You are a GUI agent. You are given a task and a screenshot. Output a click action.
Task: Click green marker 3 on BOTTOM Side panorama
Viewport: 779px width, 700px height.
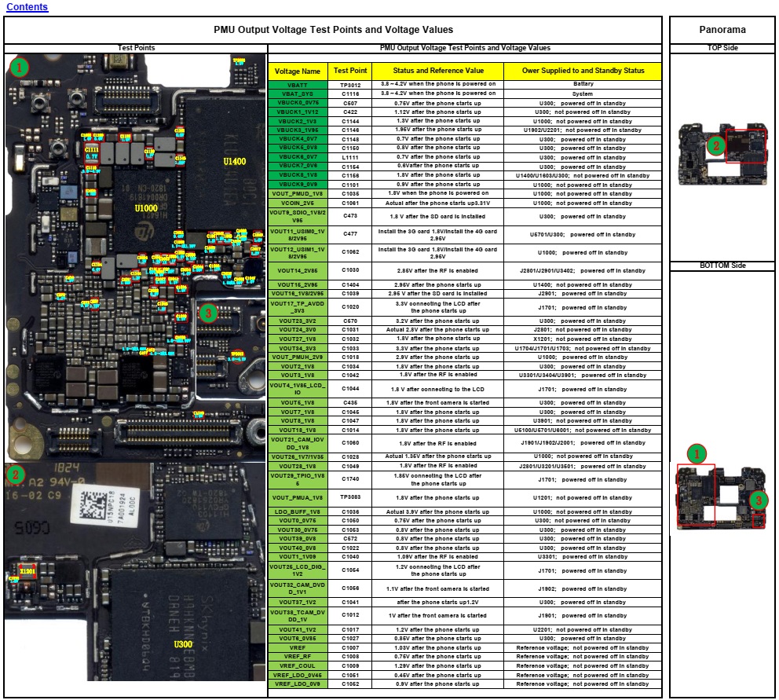tap(757, 500)
